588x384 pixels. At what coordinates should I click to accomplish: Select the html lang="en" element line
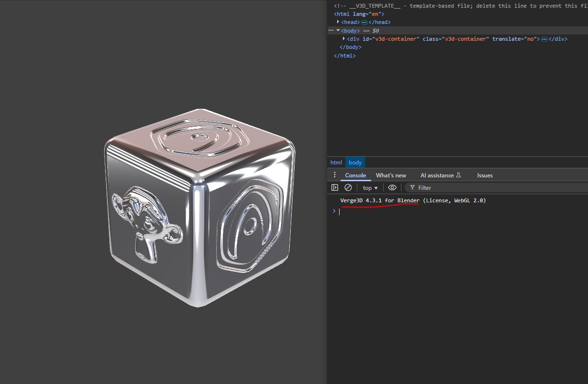pos(359,14)
